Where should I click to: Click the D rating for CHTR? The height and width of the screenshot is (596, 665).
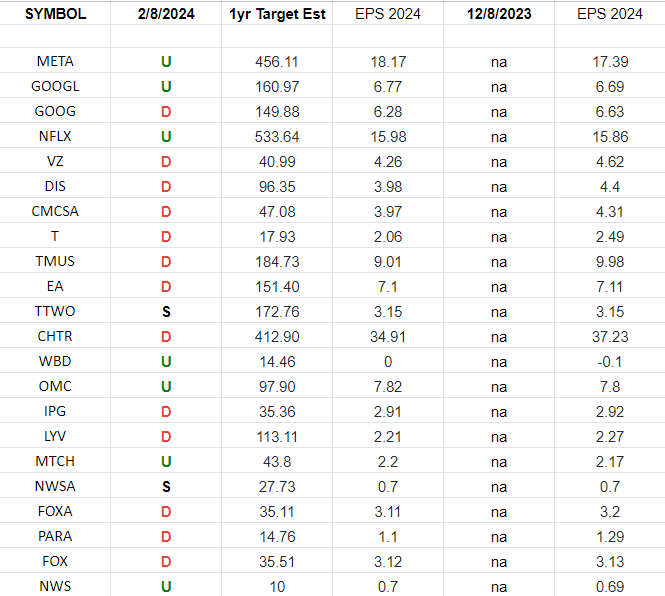pyautogui.click(x=166, y=337)
